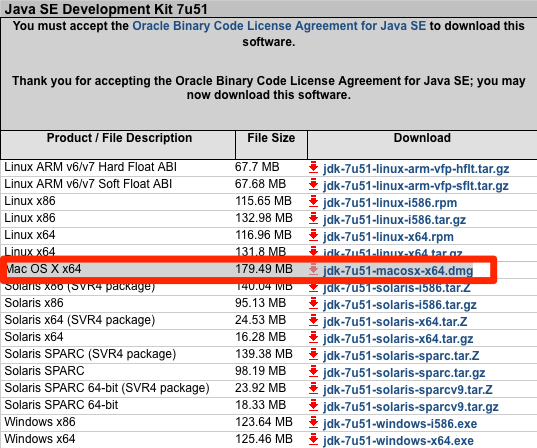Download jdk-7u51-linux-x64.rpm

(388, 237)
